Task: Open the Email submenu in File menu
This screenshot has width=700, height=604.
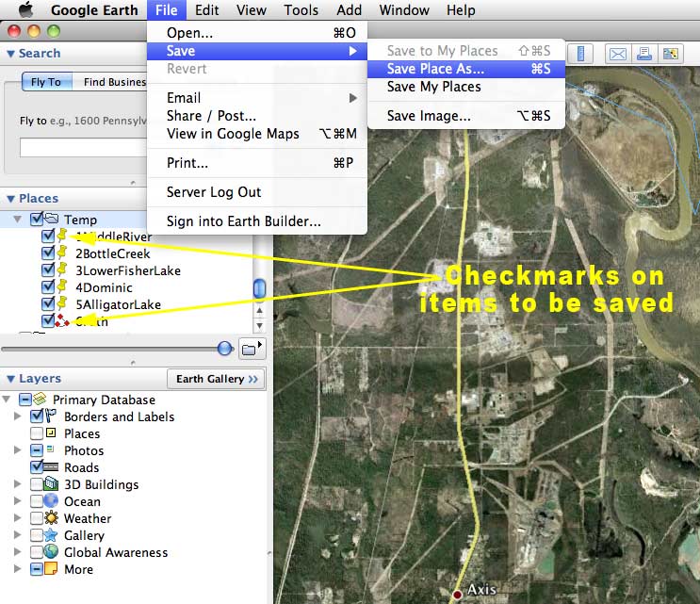Action: [x=257, y=98]
